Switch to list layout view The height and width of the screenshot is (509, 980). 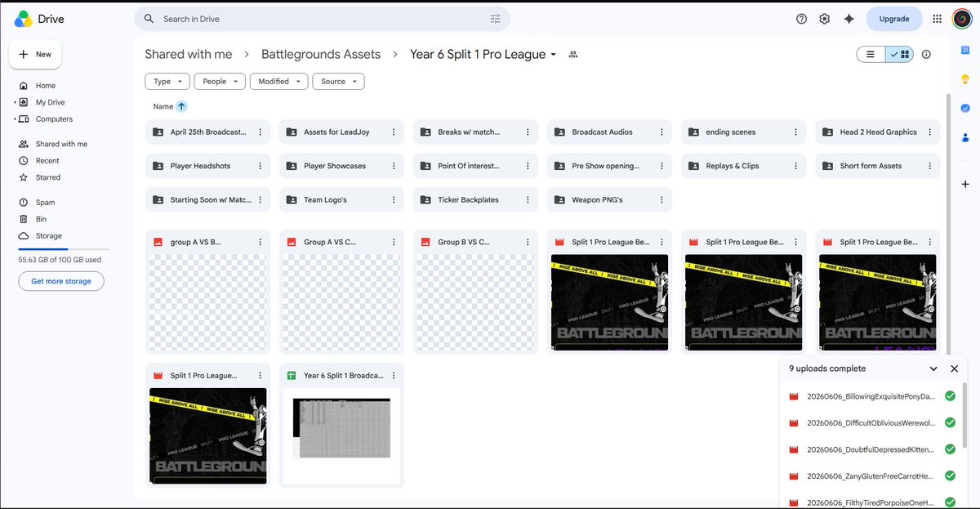(x=871, y=55)
